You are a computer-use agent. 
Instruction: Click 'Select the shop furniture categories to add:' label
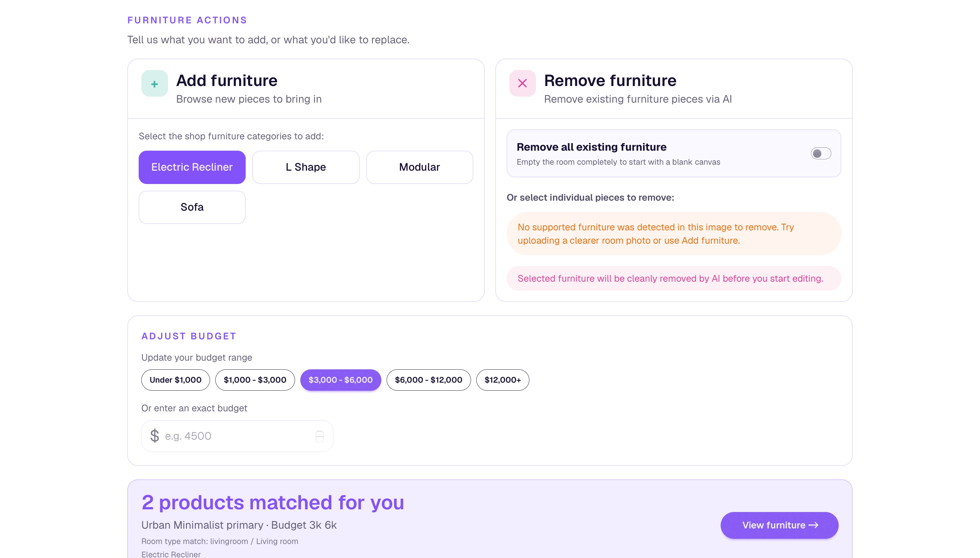tap(231, 136)
